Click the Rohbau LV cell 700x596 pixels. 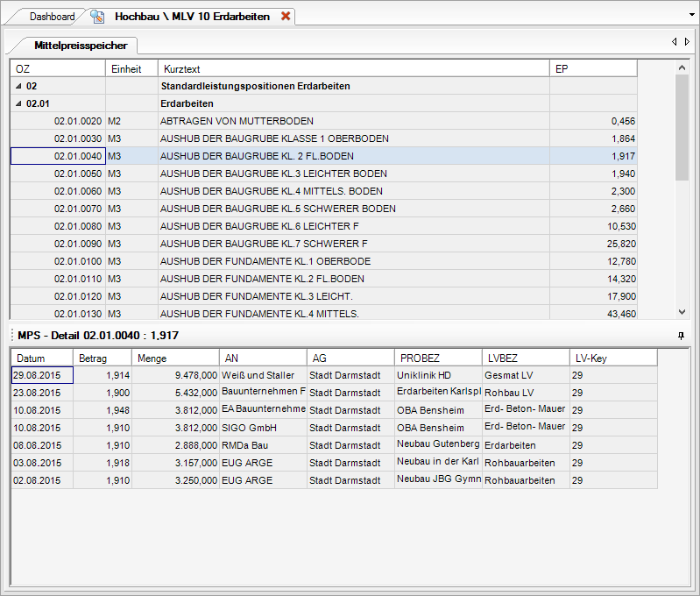coord(526,393)
